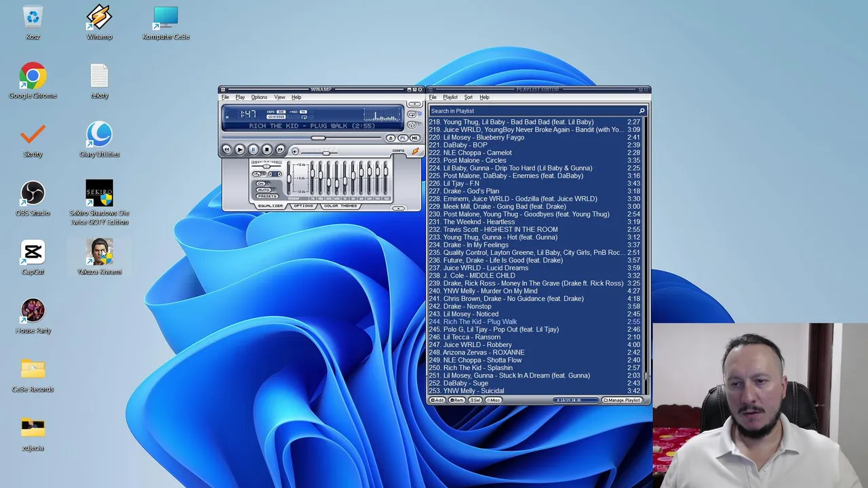Open Yakuza Kiwami desktop icon
Screen dimensions: 868x488
coord(99,258)
